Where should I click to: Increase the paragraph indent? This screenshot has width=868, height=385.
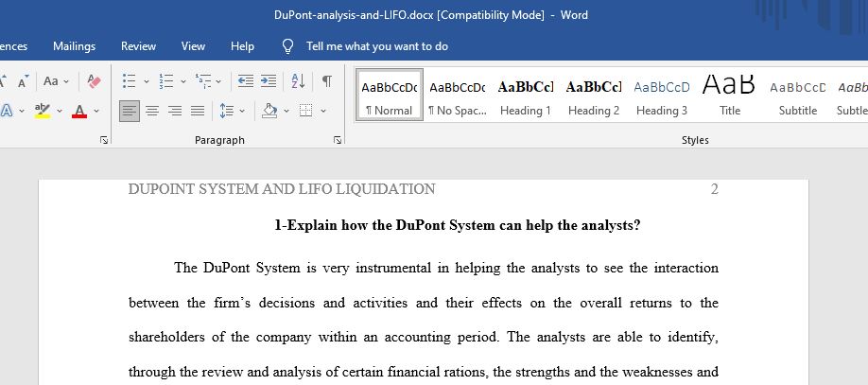(269, 80)
